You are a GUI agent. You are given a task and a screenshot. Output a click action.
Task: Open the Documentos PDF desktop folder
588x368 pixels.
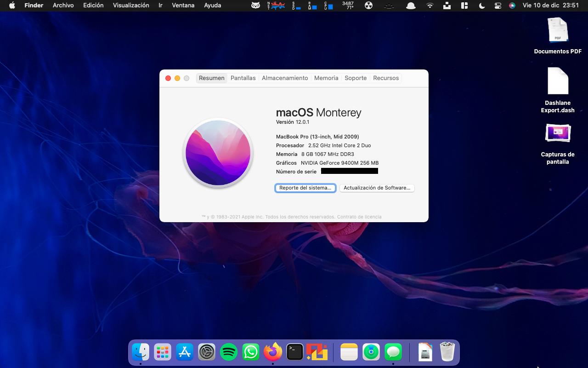point(558,34)
